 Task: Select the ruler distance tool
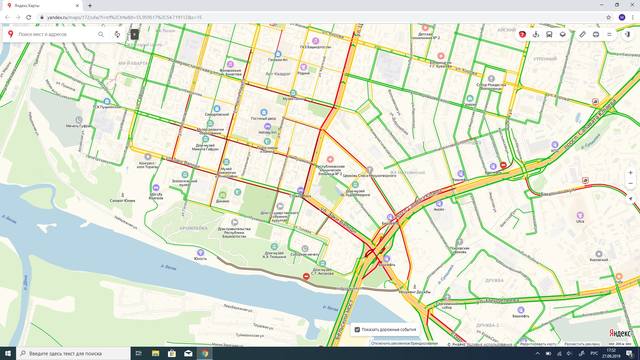[582, 35]
